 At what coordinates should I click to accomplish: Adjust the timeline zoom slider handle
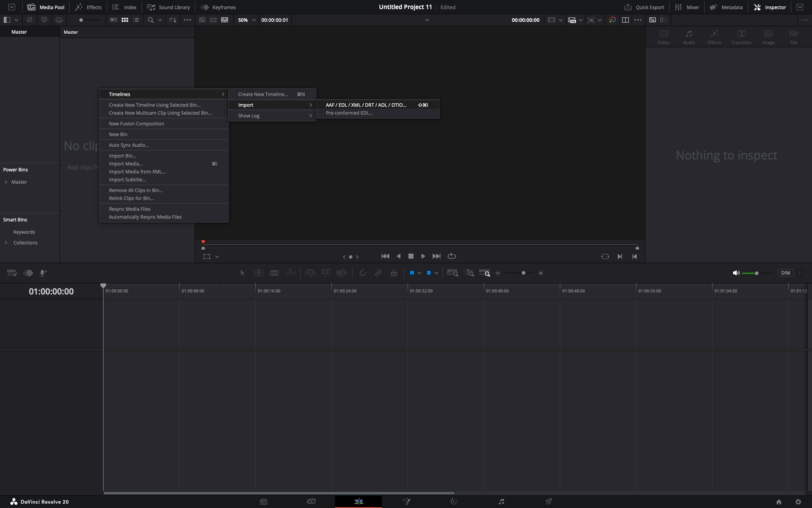(523, 273)
